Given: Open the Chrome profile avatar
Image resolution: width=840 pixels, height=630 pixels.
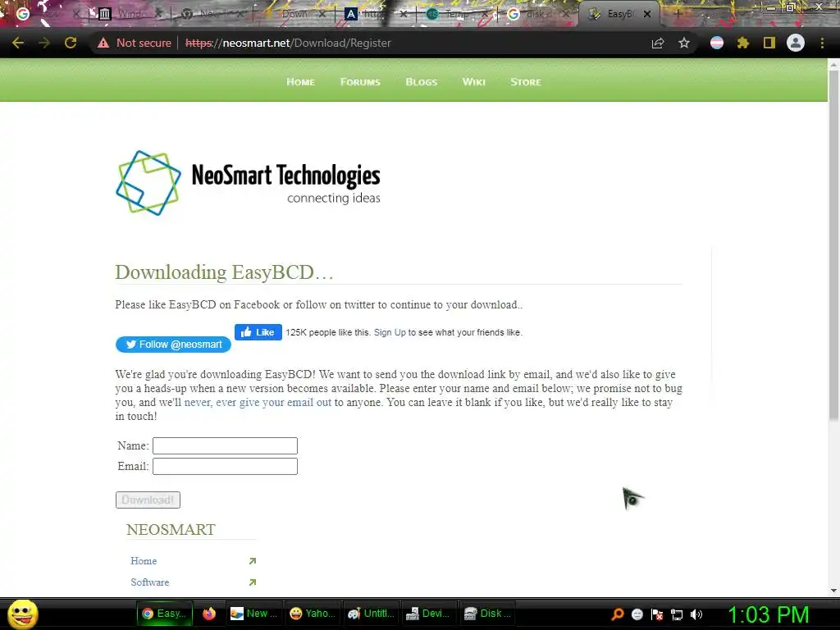Looking at the screenshot, I should (x=796, y=43).
